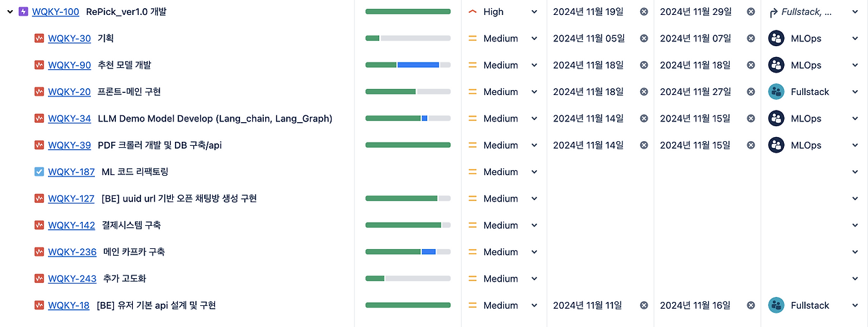Image resolution: width=868 pixels, height=327 pixels.
Task: Click the red issue-type icon beside WQKY-30
Action: (x=39, y=39)
